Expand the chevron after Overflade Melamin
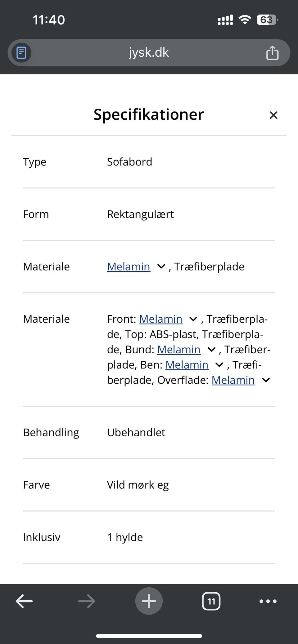This screenshot has height=644, width=298. click(266, 380)
